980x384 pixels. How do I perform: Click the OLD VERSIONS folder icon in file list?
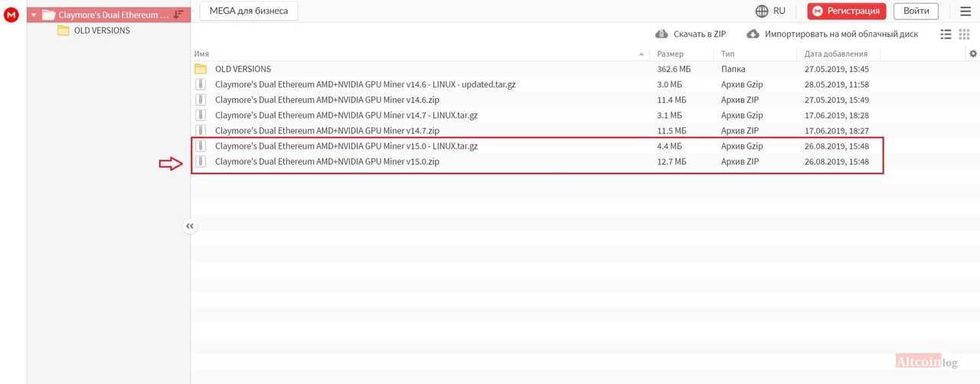click(x=201, y=69)
